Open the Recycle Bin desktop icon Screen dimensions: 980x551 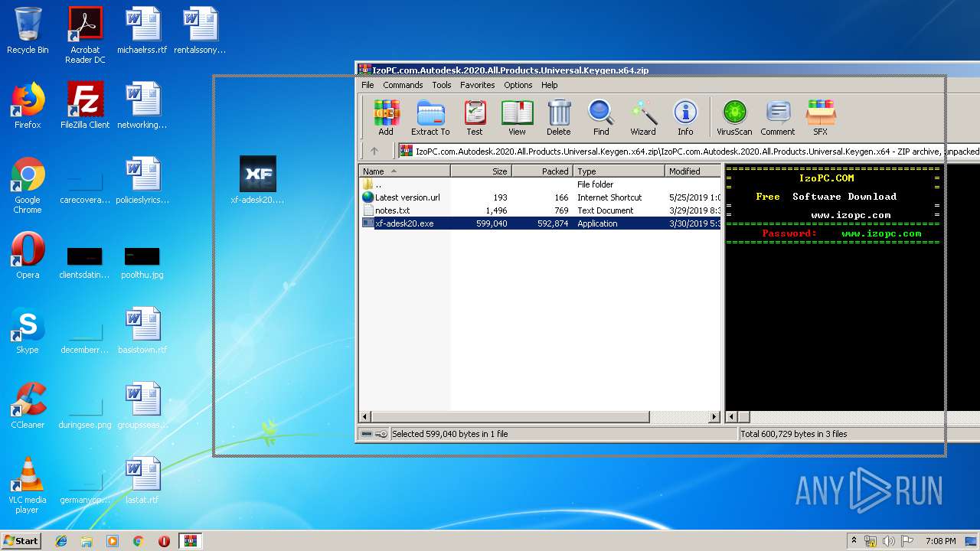coord(28,31)
